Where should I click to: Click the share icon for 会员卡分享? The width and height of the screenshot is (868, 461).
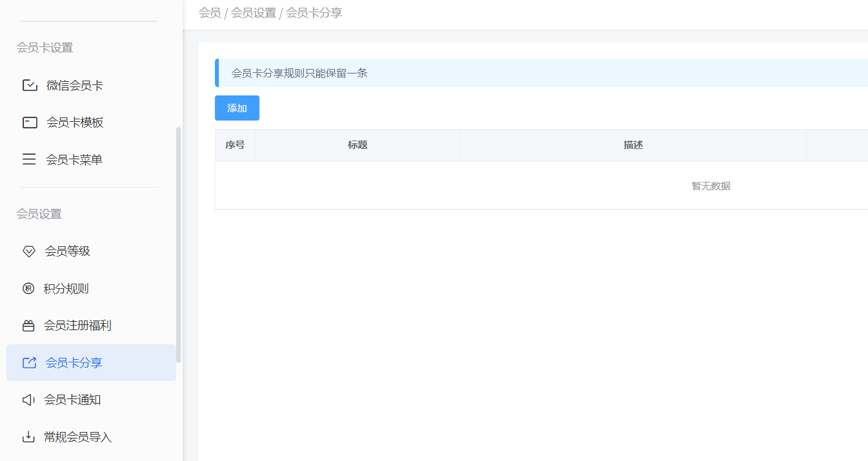[29, 362]
